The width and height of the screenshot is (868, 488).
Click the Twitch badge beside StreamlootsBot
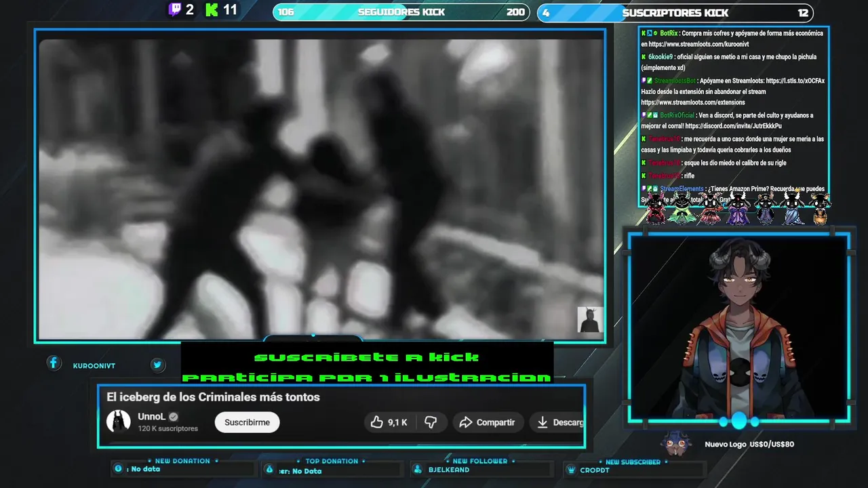pyautogui.click(x=644, y=81)
